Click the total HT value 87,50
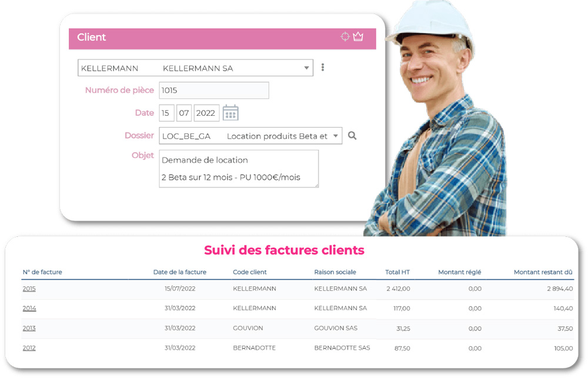Screen dimensions: 588x378 [402, 349]
